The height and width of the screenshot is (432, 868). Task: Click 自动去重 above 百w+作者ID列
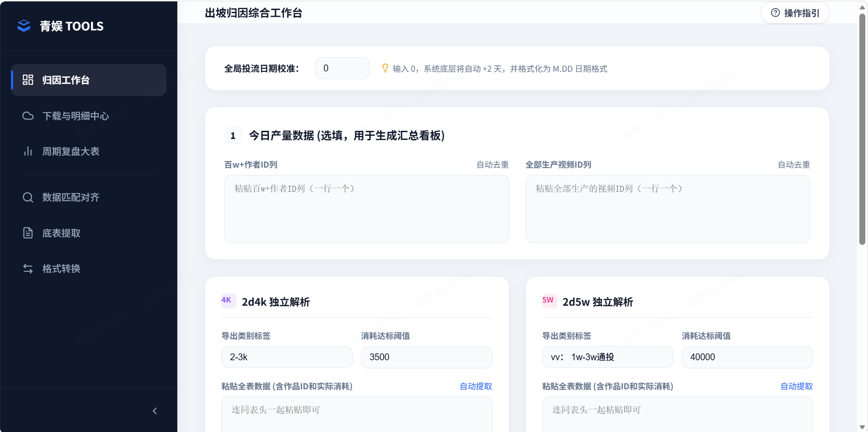(x=492, y=164)
